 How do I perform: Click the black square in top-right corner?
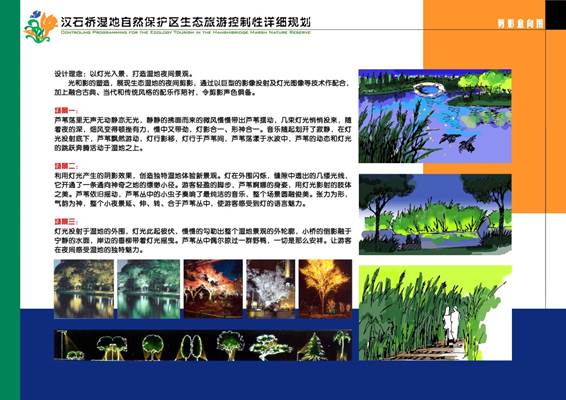click(556, 15)
